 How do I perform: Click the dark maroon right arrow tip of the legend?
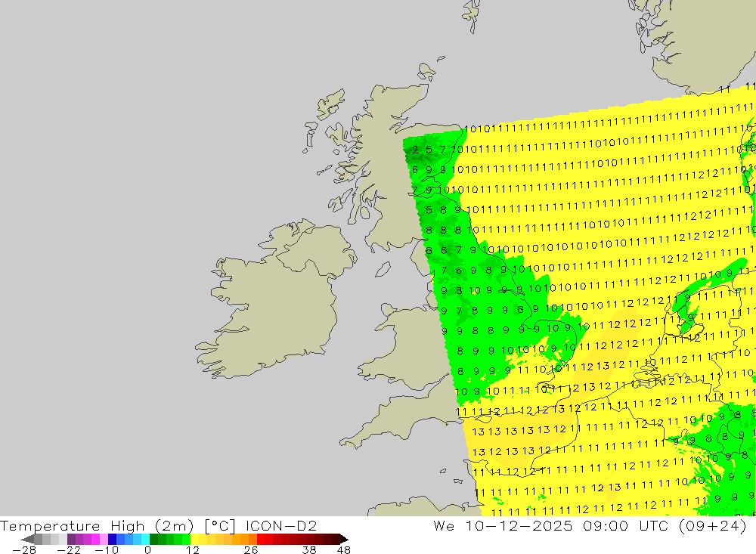click(x=343, y=539)
